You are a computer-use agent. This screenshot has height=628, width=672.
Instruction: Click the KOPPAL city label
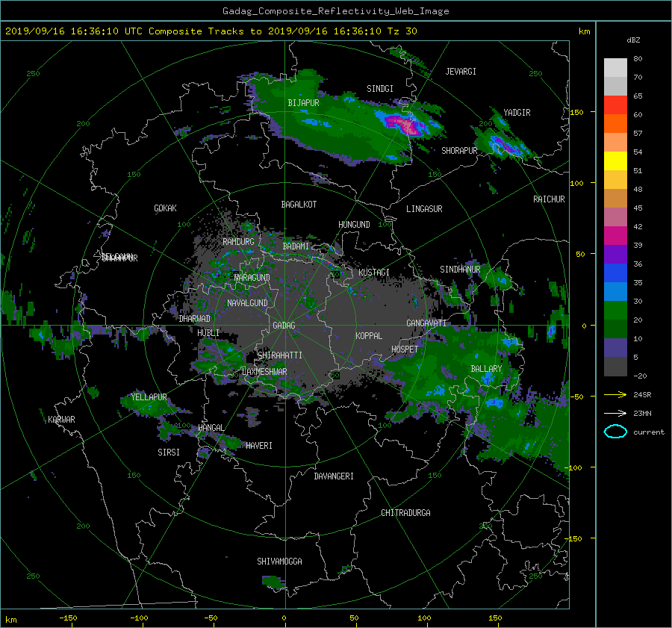(x=369, y=336)
